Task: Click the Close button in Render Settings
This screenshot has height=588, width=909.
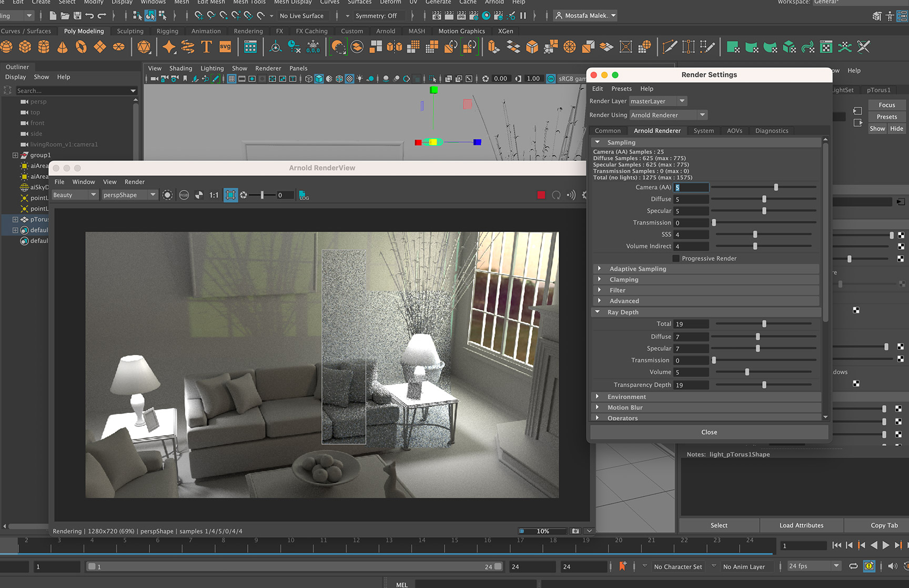Action: click(709, 432)
